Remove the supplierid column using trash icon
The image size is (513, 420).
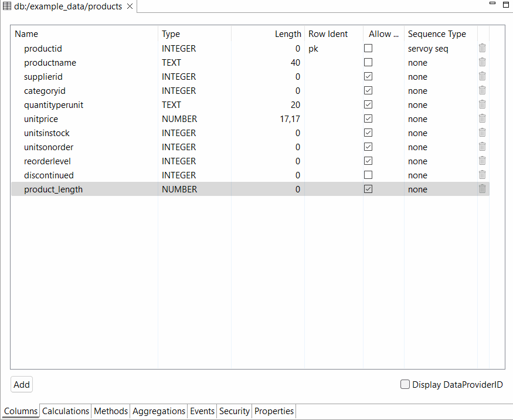(x=482, y=76)
